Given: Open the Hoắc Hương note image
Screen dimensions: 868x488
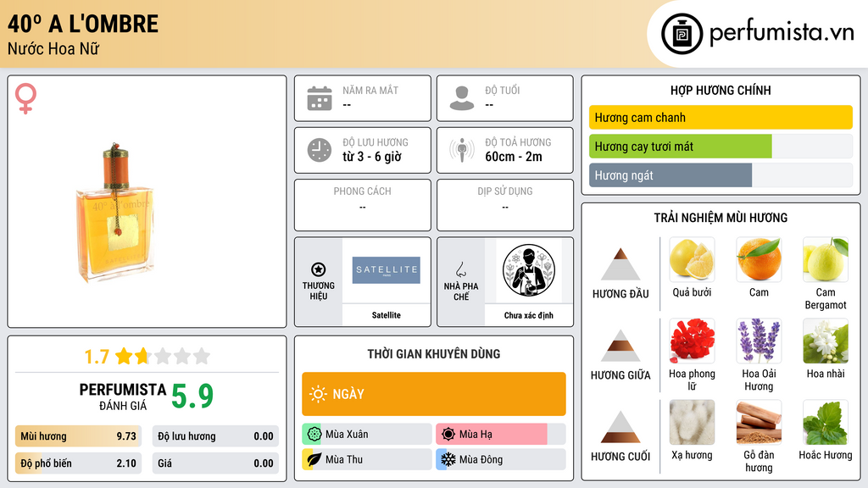Looking at the screenshot, I should [826, 422].
